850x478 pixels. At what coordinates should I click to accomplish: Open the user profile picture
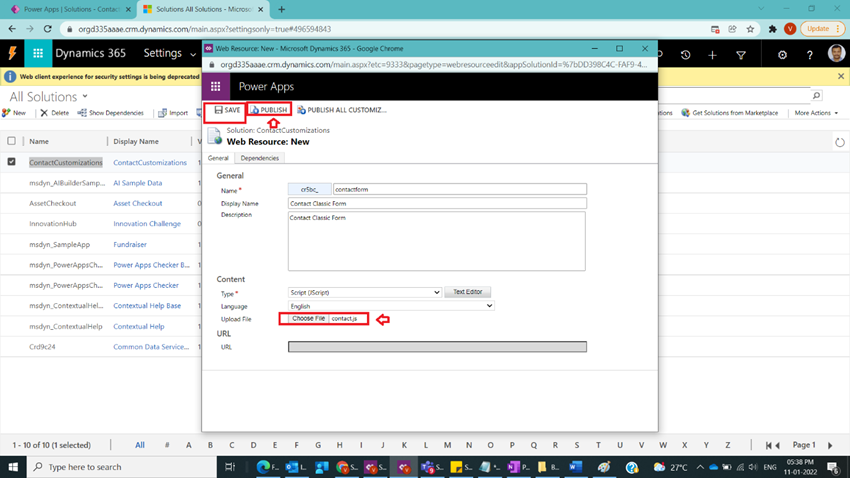(x=836, y=53)
